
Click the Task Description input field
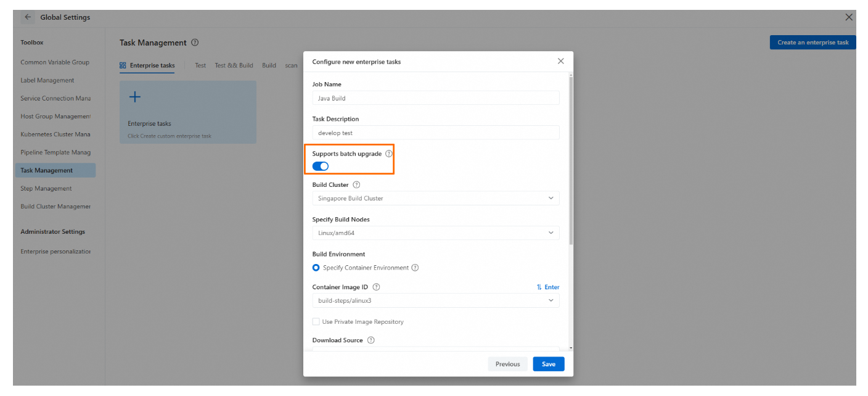click(x=436, y=133)
